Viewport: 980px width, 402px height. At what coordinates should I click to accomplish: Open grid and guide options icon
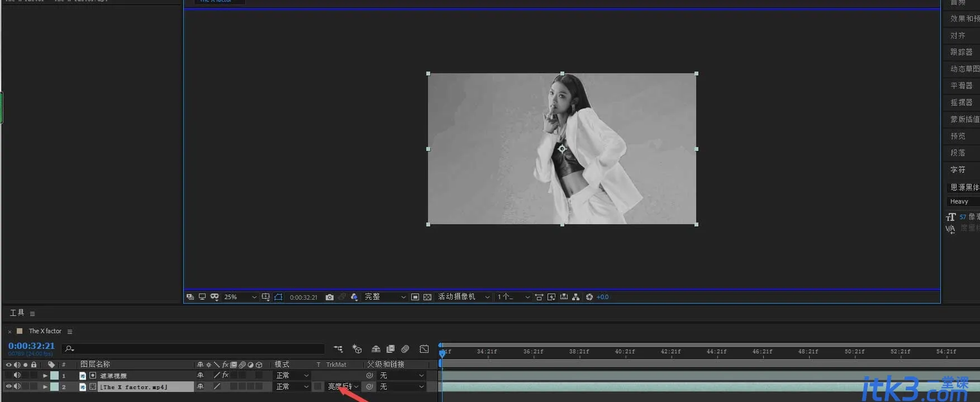tap(266, 297)
